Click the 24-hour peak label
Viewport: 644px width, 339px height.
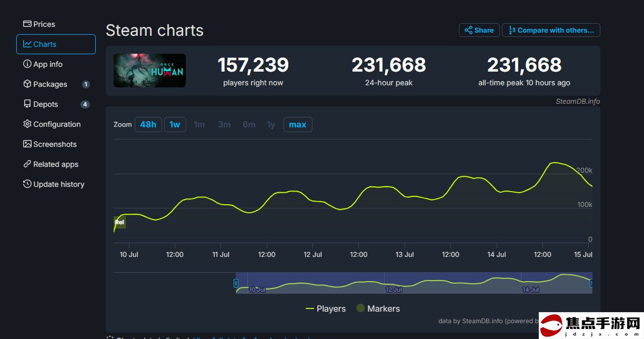[x=389, y=83]
